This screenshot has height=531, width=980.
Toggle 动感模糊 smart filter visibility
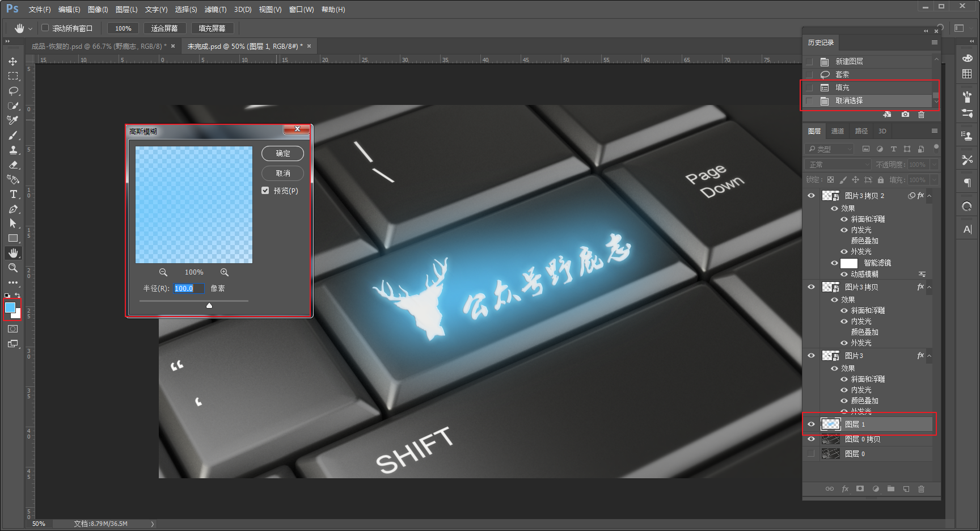[x=844, y=274]
